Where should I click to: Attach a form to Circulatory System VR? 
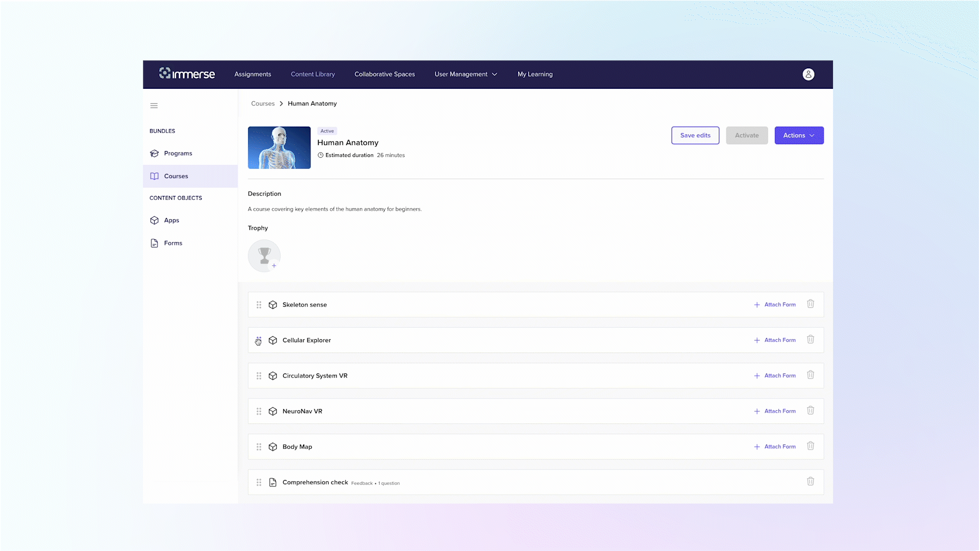tap(775, 376)
